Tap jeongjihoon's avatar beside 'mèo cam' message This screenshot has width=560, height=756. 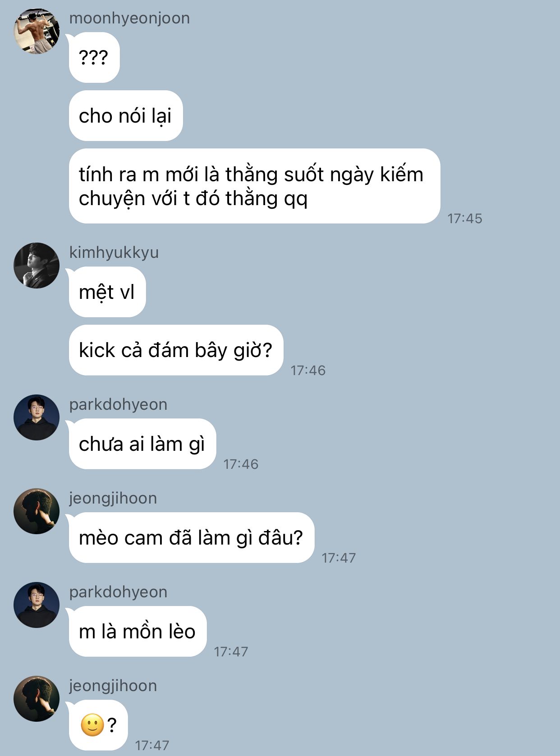coord(37,511)
